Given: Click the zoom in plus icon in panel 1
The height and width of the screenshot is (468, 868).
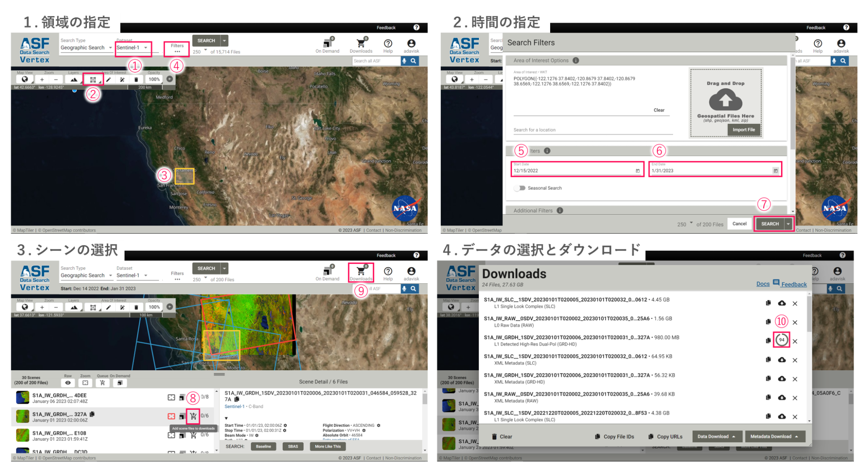Looking at the screenshot, I should point(42,80).
